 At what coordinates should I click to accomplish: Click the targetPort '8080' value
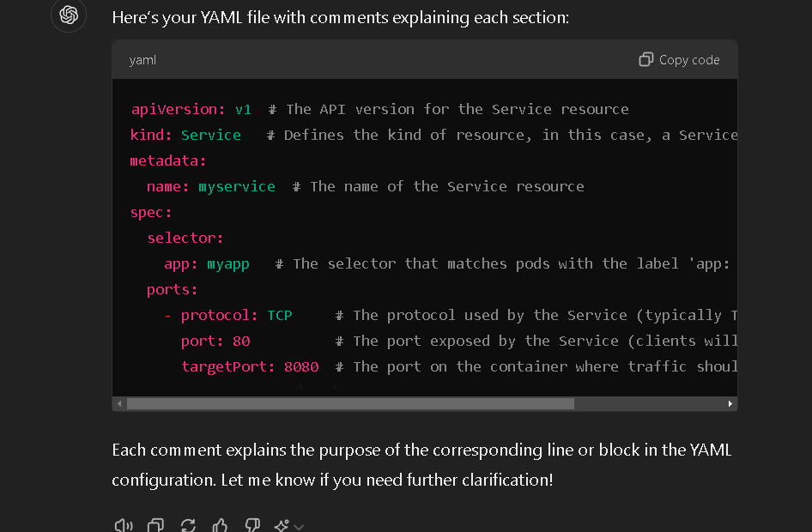tap(301, 367)
